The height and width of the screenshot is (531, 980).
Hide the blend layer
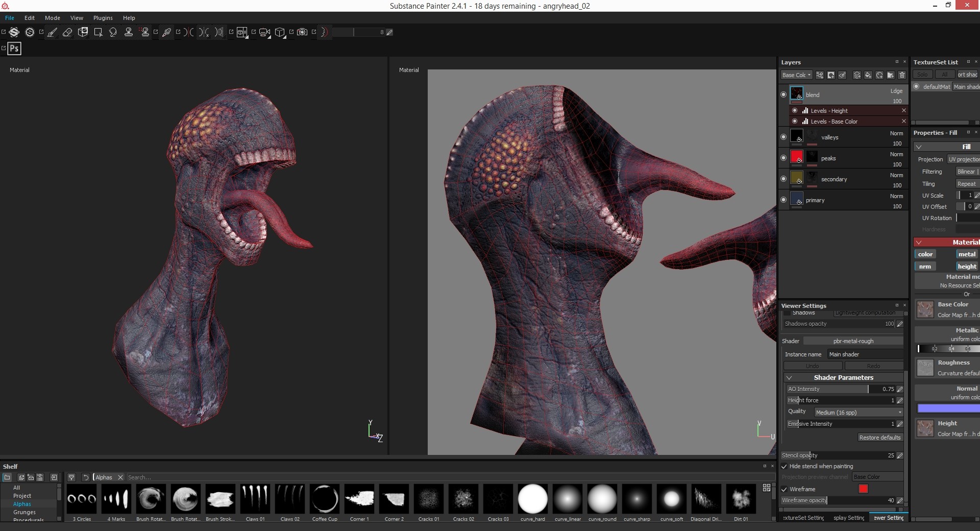[783, 94]
